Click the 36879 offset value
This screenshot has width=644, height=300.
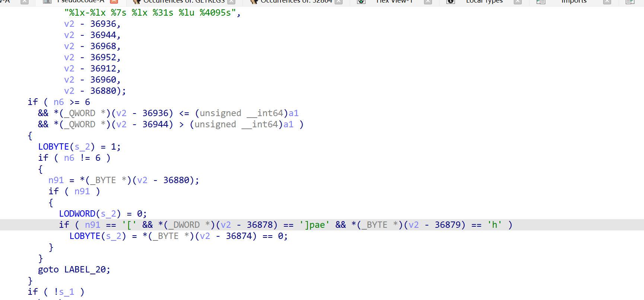pyautogui.click(x=448, y=225)
